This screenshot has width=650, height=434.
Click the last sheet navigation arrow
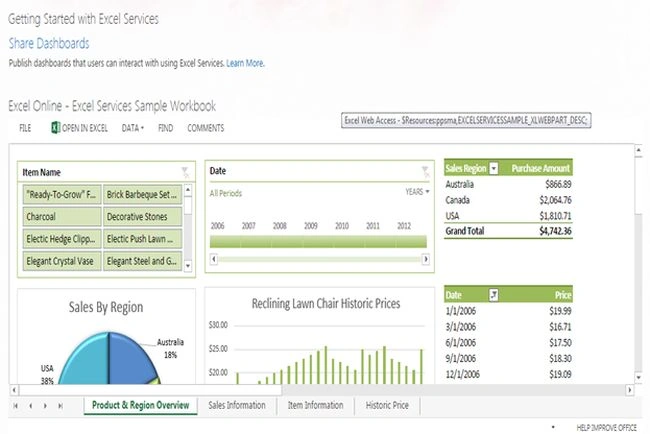pyautogui.click(x=61, y=406)
